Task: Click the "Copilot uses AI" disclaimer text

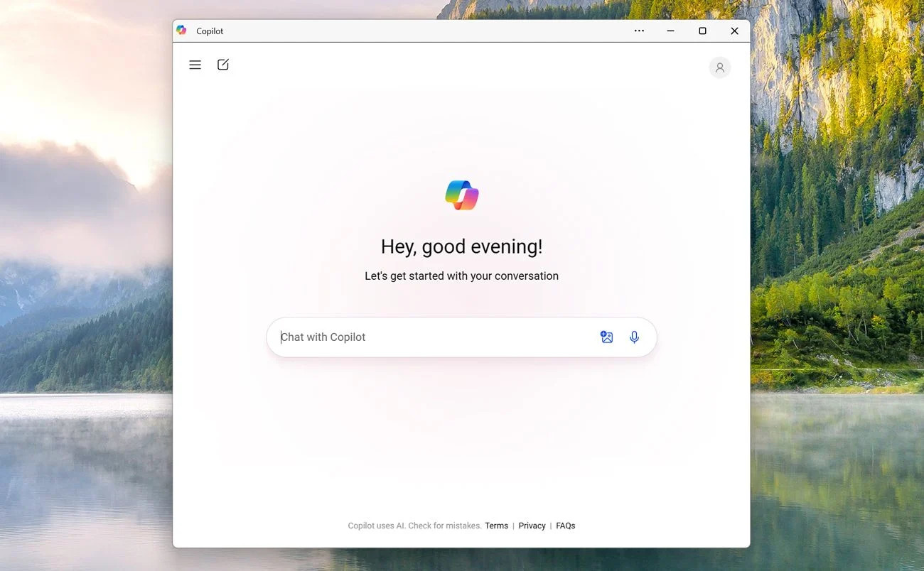Action: pyautogui.click(x=414, y=526)
